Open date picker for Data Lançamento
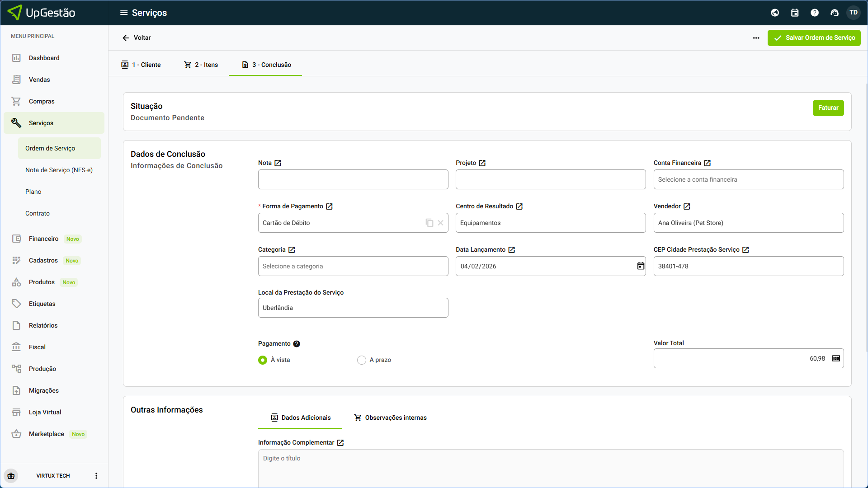The width and height of the screenshot is (868, 488). tap(641, 266)
